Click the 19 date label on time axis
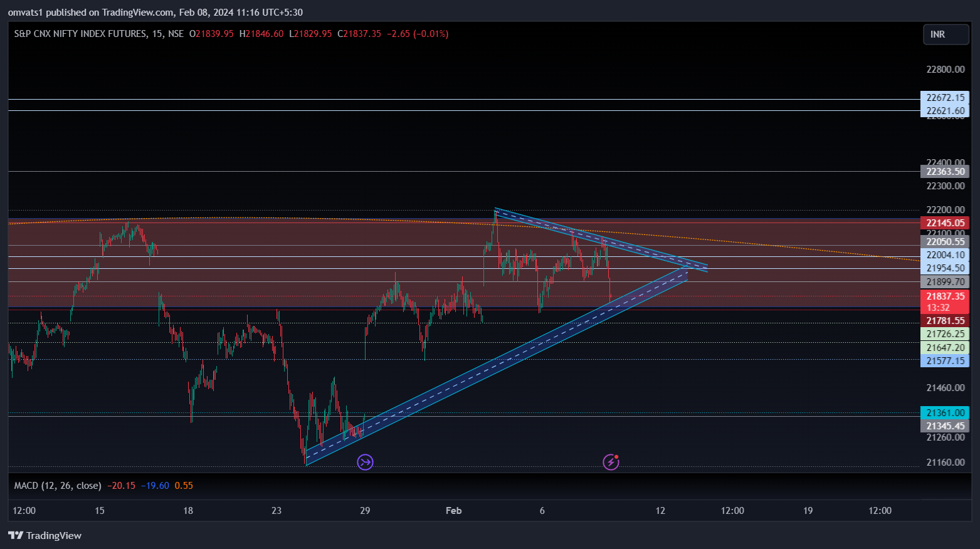The height and width of the screenshot is (549, 980). pos(808,511)
